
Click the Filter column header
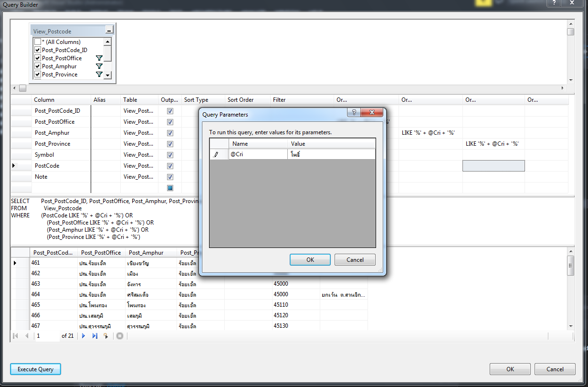pyautogui.click(x=302, y=100)
